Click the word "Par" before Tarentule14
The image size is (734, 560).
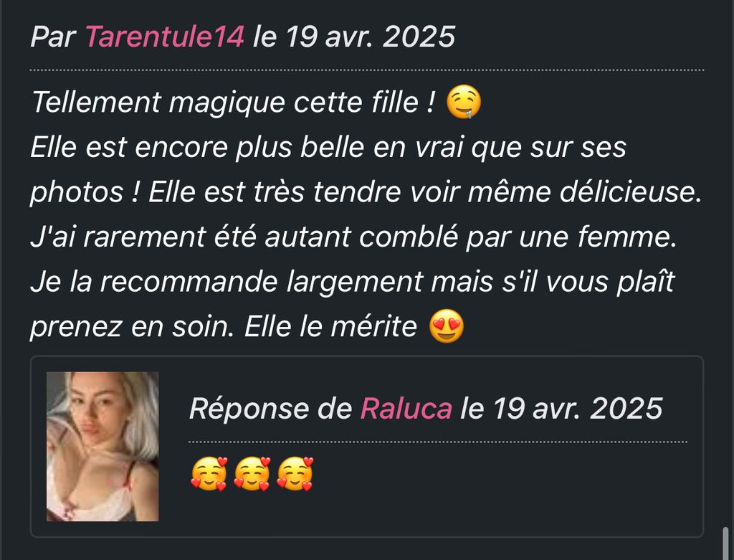click(x=53, y=37)
